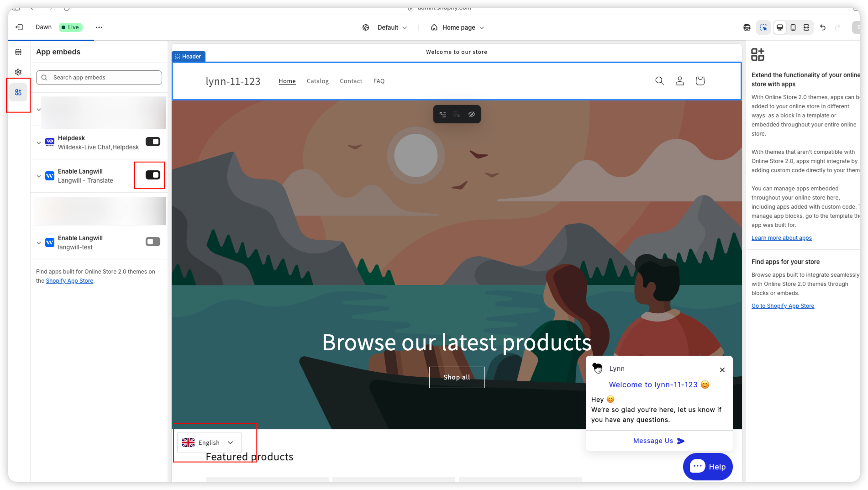This screenshot has width=868, height=490.
Task: Click the Browse our latest products heading
Action: [457, 342]
